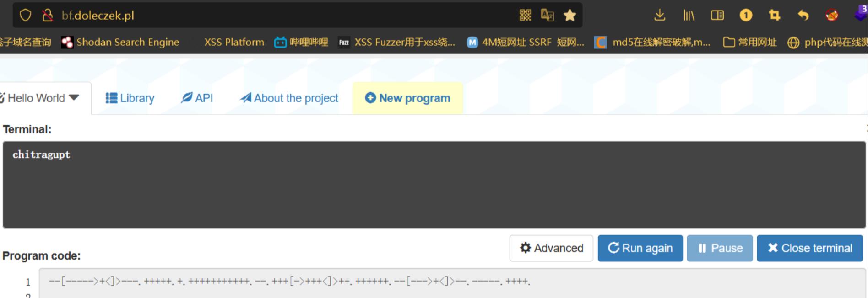Open the About the project tab
This screenshot has width=868, height=298.
[289, 98]
